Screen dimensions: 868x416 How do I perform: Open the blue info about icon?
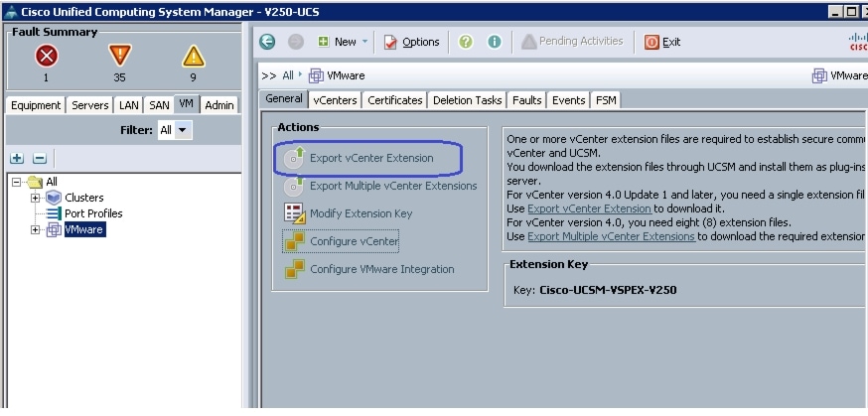[495, 42]
